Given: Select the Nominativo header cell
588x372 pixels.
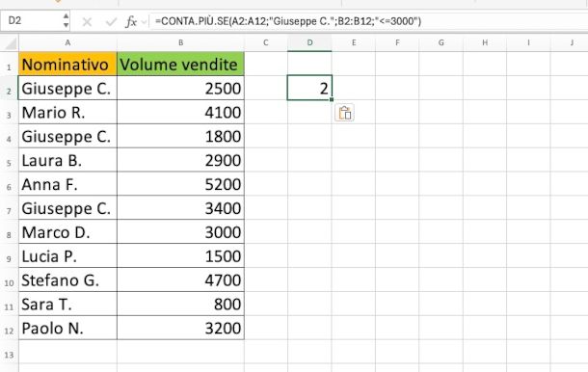Looking at the screenshot, I should pos(67,65).
